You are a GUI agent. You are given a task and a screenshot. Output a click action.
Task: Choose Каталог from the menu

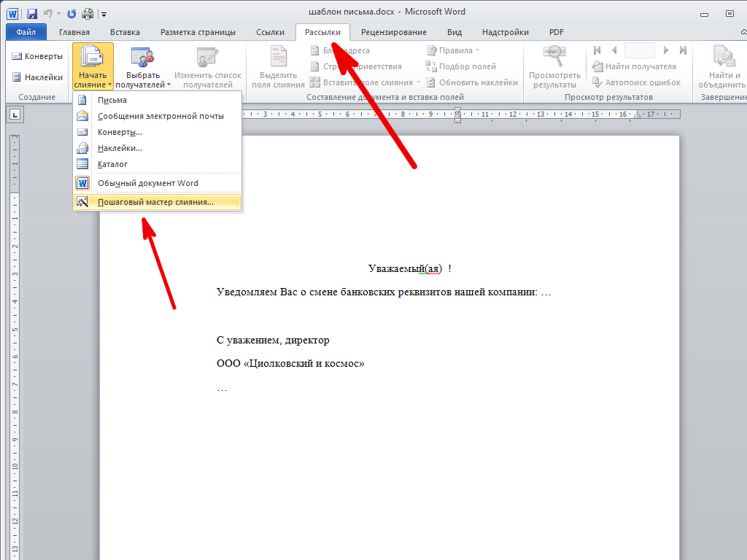click(x=158, y=164)
